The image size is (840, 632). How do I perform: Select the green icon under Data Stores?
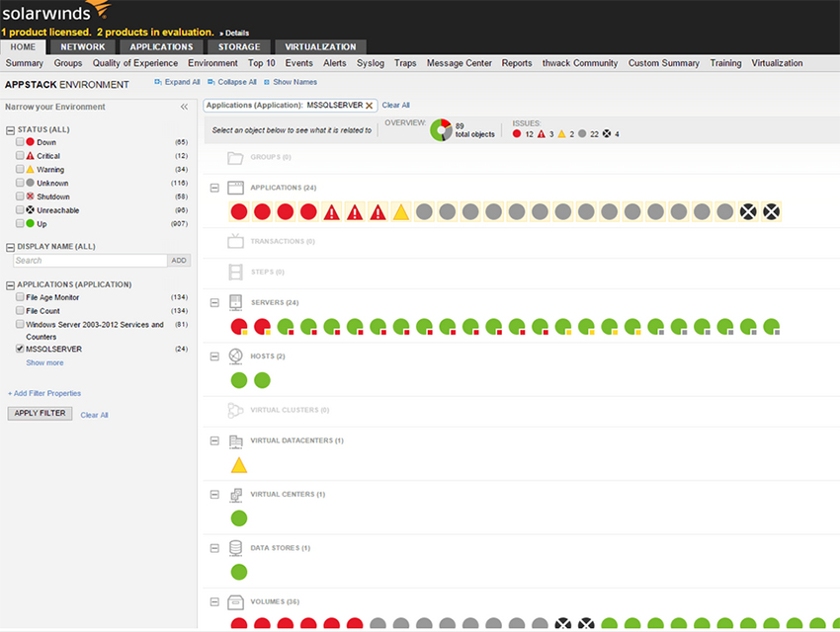(239, 572)
